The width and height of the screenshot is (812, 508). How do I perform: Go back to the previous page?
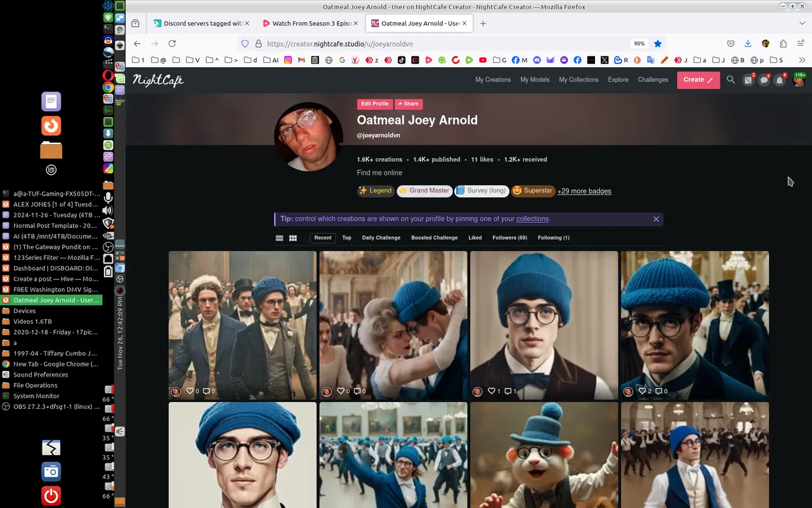pyautogui.click(x=138, y=44)
